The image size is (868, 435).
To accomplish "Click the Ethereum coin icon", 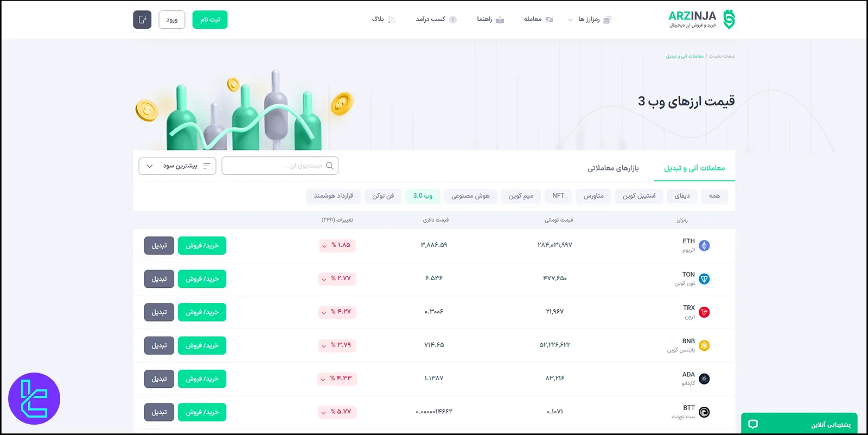I will 704,245.
